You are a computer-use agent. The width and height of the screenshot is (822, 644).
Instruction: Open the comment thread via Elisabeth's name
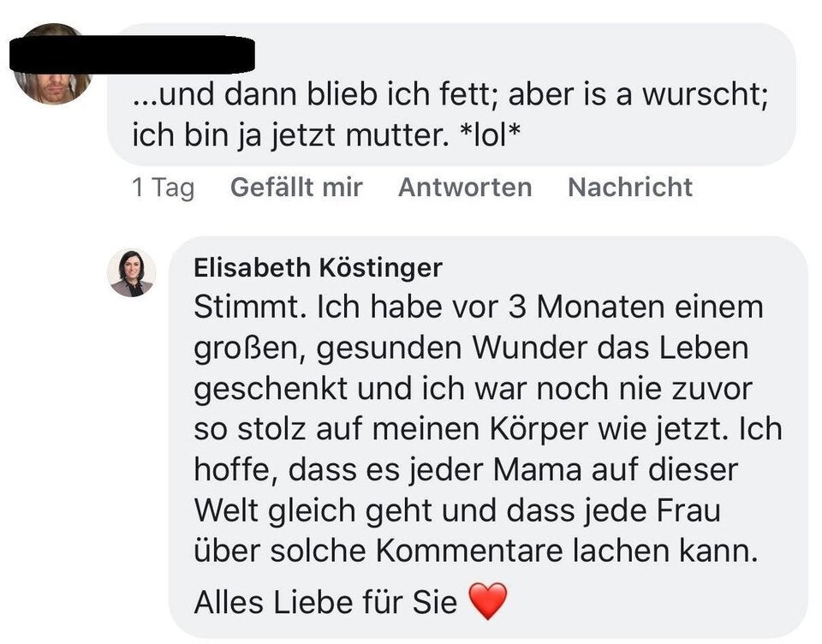click(x=319, y=267)
